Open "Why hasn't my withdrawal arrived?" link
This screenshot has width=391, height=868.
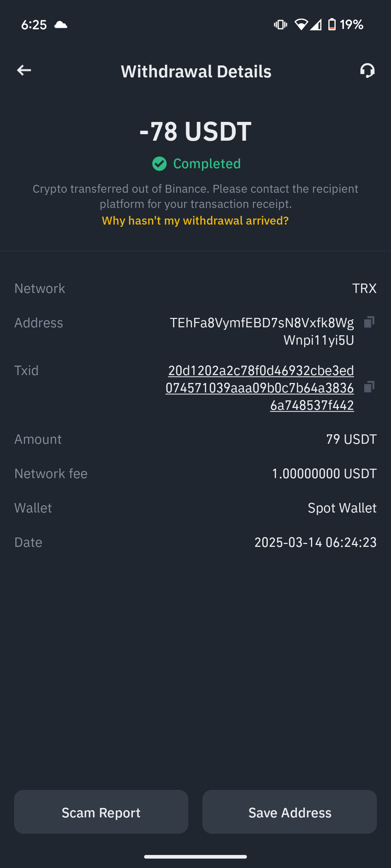[x=195, y=221]
